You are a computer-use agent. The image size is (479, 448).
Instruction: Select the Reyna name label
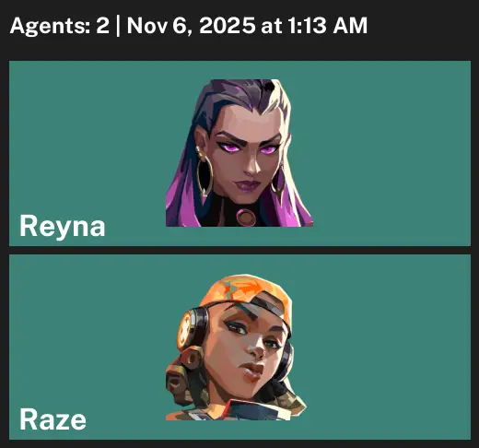point(63,227)
